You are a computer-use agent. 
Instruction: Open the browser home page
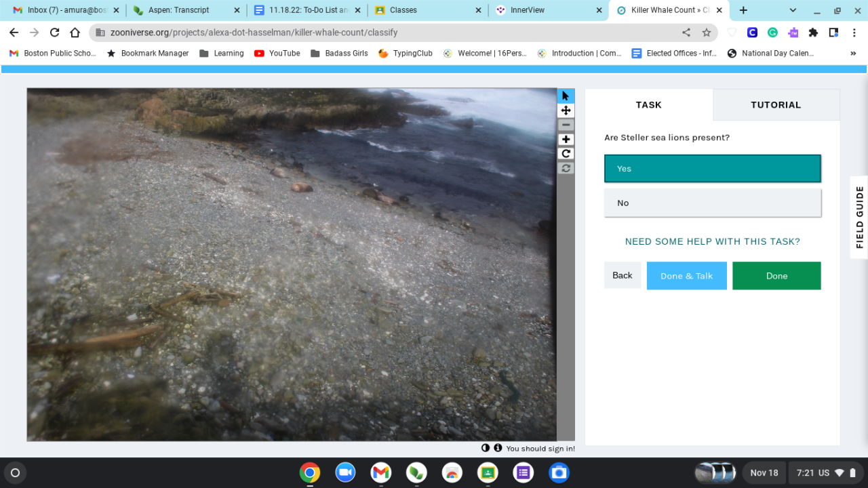[75, 33]
